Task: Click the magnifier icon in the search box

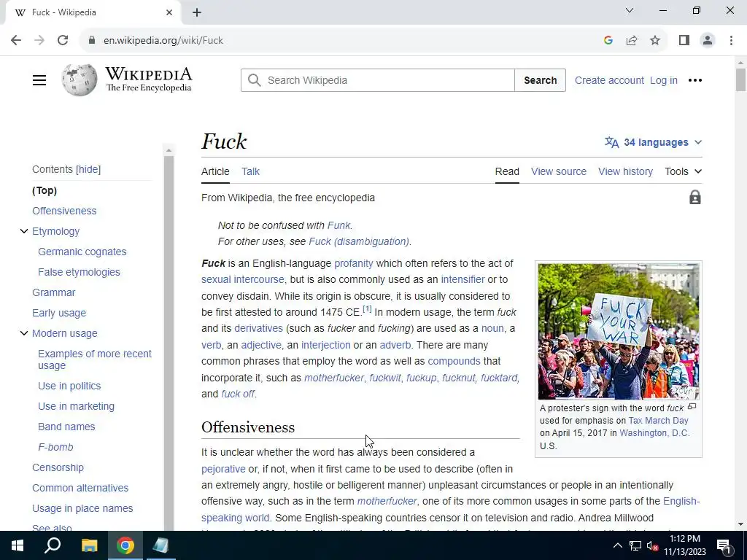Action: coord(255,80)
